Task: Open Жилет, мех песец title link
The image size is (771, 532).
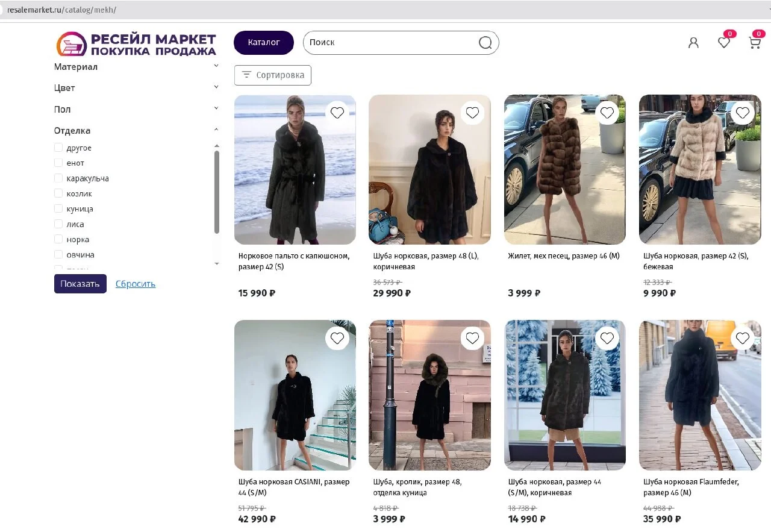Action: (x=564, y=256)
